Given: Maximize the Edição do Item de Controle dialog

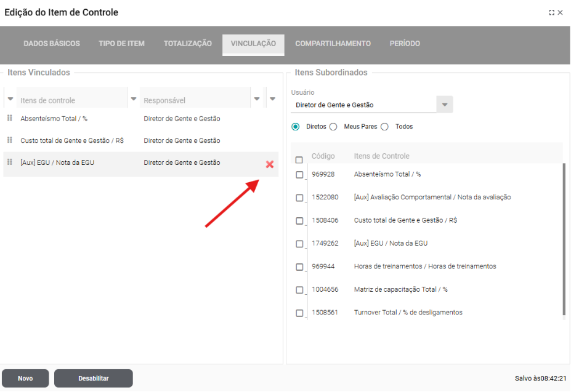Looking at the screenshot, I should tap(551, 13).
